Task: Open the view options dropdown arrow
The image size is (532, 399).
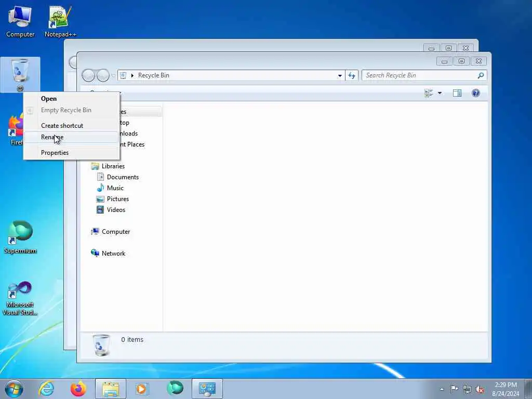Action: tap(440, 93)
